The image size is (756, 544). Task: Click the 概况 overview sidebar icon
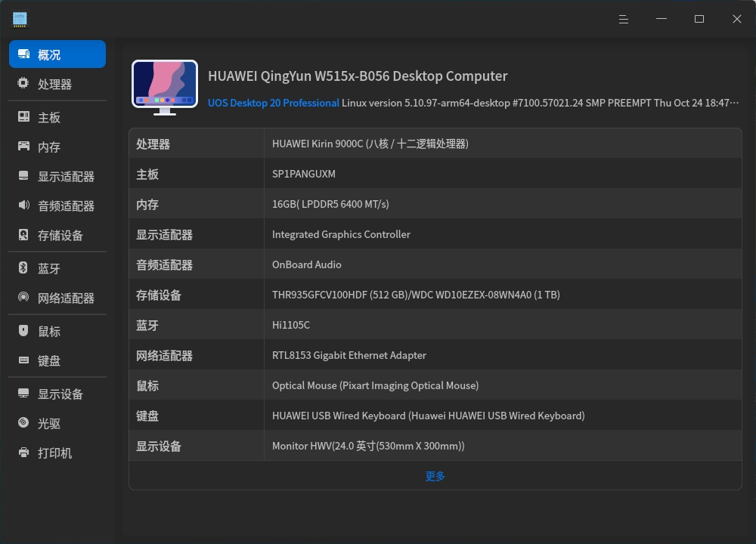click(x=23, y=54)
